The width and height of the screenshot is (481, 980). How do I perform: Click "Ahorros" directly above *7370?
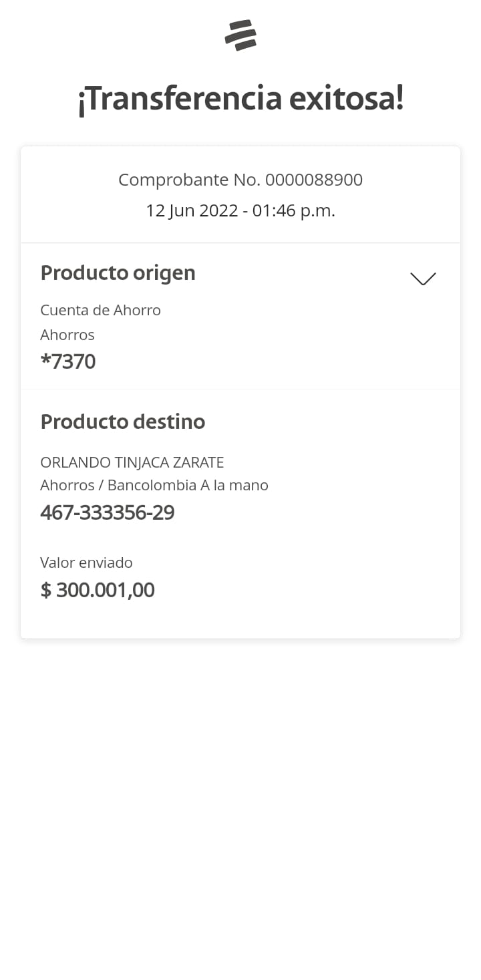[x=67, y=335]
